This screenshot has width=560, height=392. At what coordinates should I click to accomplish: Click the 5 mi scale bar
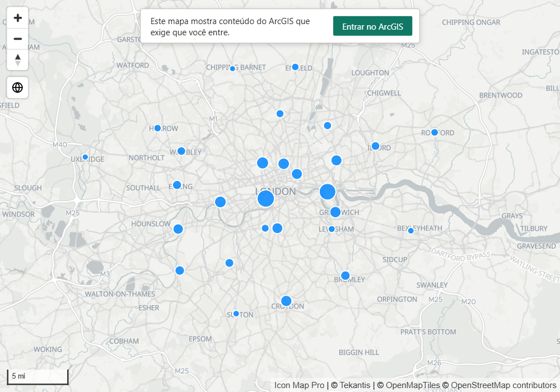pyautogui.click(x=38, y=377)
